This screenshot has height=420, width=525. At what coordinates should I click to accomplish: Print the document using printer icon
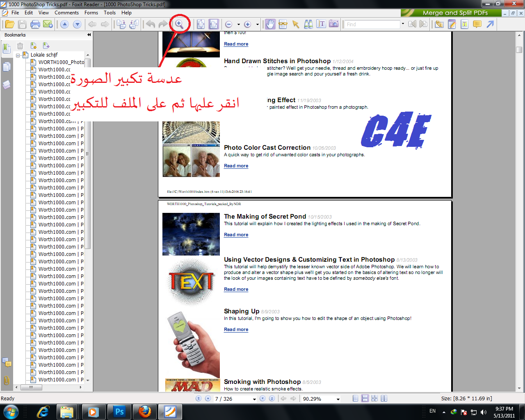(x=35, y=25)
